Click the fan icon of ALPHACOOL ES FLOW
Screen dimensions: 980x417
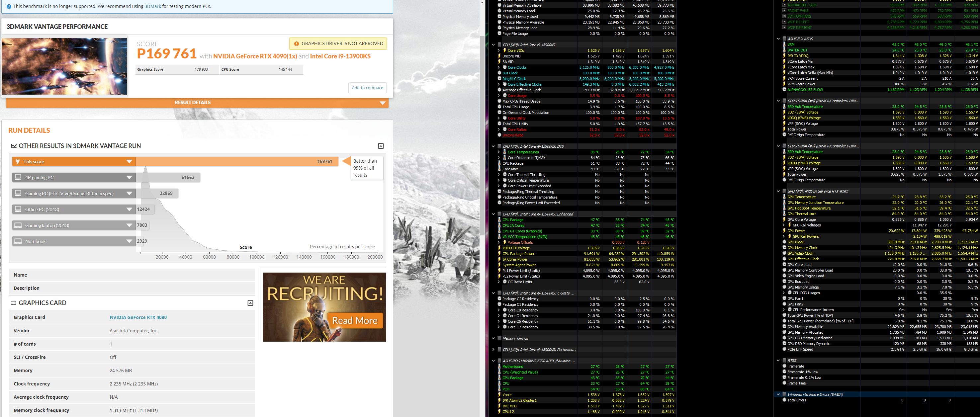point(784,90)
